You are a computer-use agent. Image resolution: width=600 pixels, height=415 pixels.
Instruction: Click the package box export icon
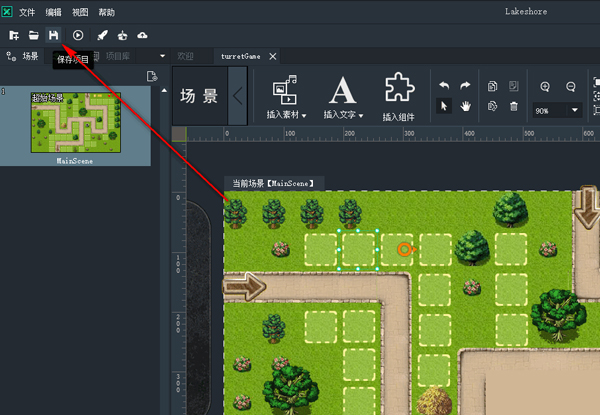(x=122, y=35)
